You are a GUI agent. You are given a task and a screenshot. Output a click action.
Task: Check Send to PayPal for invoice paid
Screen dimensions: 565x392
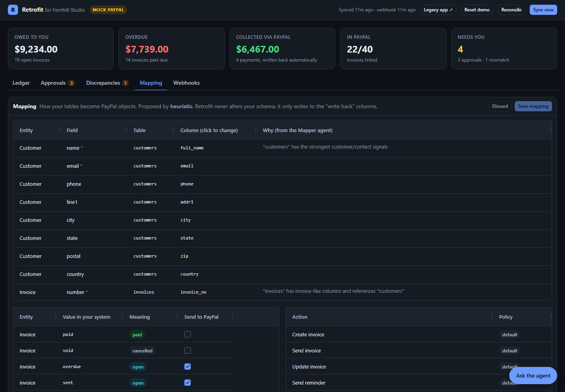pos(188,334)
